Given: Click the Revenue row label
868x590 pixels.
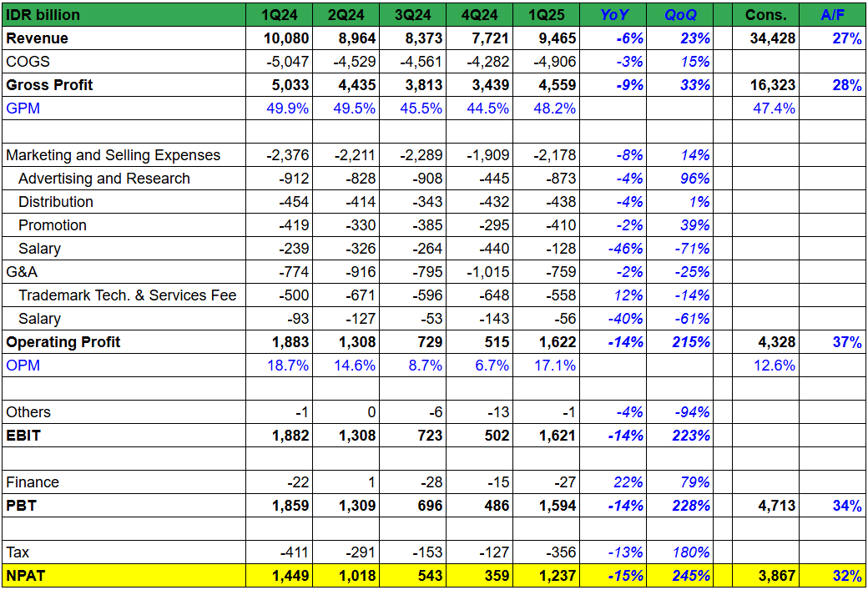Looking at the screenshot, I should 38,38.
